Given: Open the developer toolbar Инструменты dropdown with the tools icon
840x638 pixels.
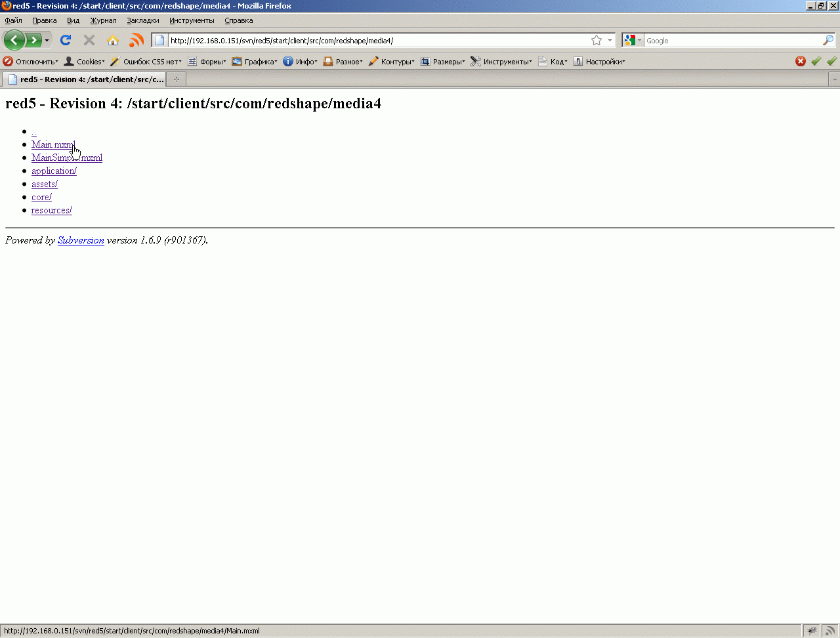Looking at the screenshot, I should (501, 62).
